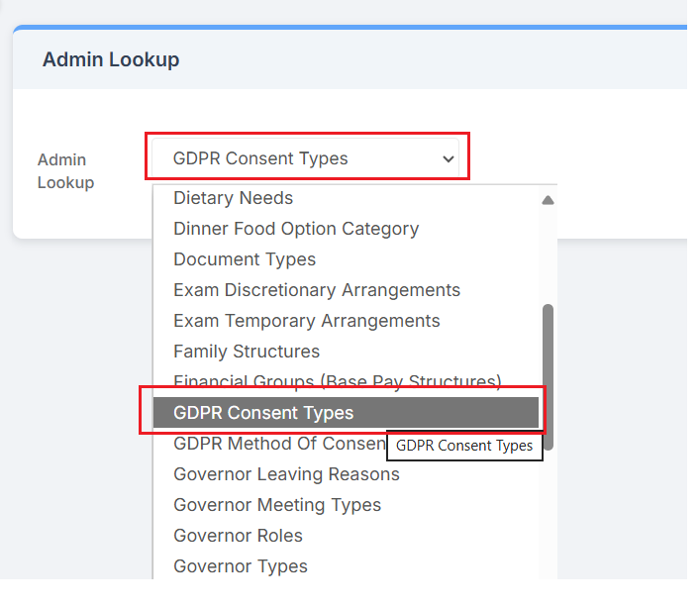Screen dimensions: 700x609
Task: Pick Exam Discretionary Arrangements option
Action: [x=316, y=290]
